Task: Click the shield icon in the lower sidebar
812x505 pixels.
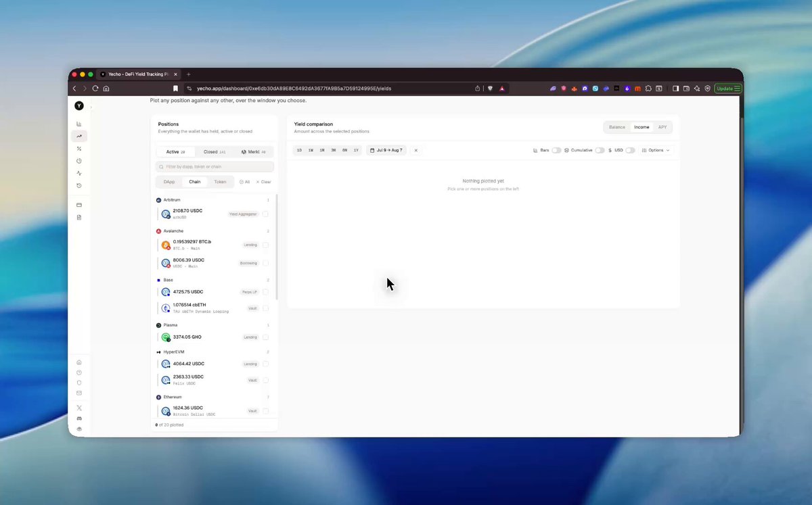Action: [x=79, y=383]
